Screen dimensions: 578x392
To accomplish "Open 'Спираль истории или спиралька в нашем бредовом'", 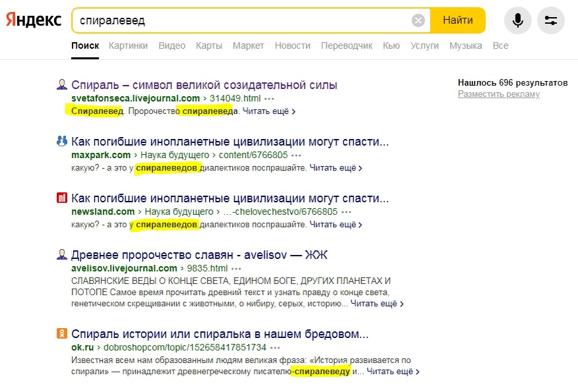I will [x=219, y=334].
